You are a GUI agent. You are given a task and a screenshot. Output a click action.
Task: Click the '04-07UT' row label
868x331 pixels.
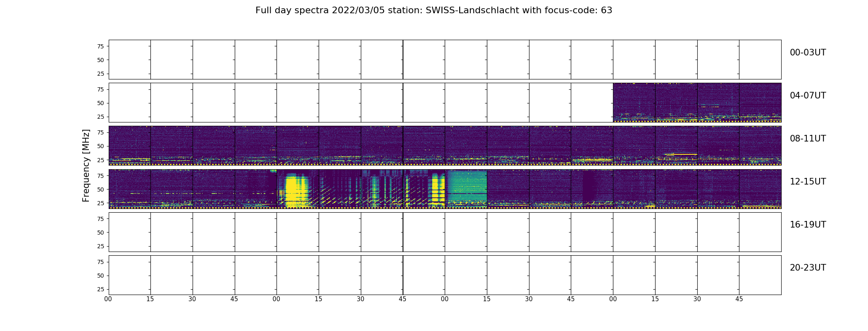808,96
